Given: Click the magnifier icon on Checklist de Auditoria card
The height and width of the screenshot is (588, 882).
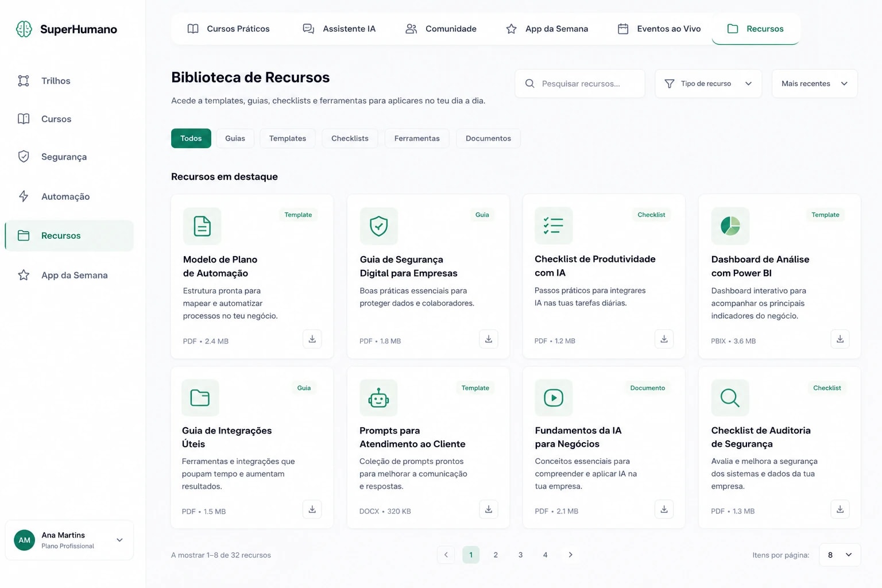Looking at the screenshot, I should pyautogui.click(x=730, y=397).
